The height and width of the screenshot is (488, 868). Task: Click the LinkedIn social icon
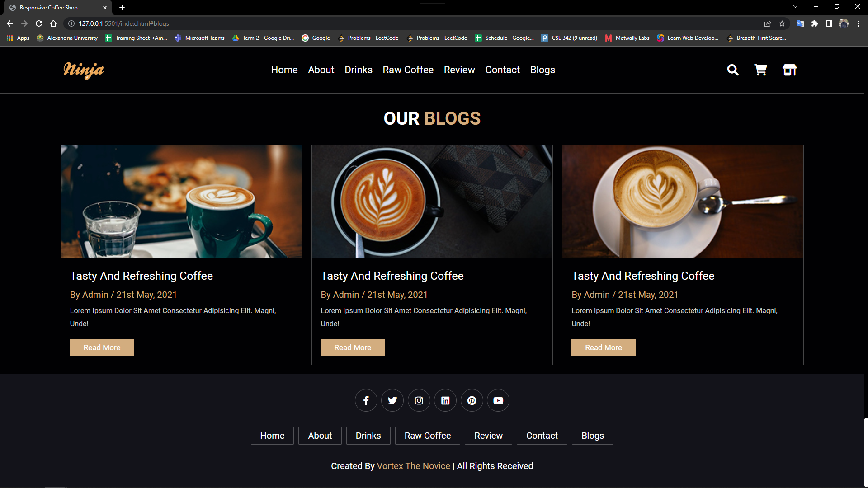pos(445,400)
